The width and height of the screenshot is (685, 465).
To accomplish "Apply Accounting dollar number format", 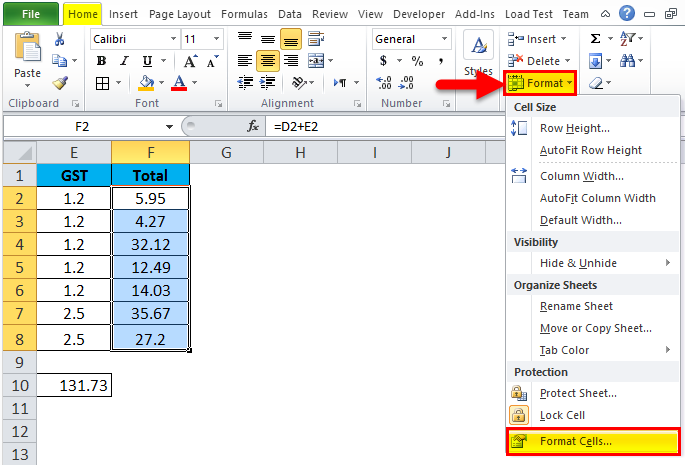I will (x=383, y=61).
